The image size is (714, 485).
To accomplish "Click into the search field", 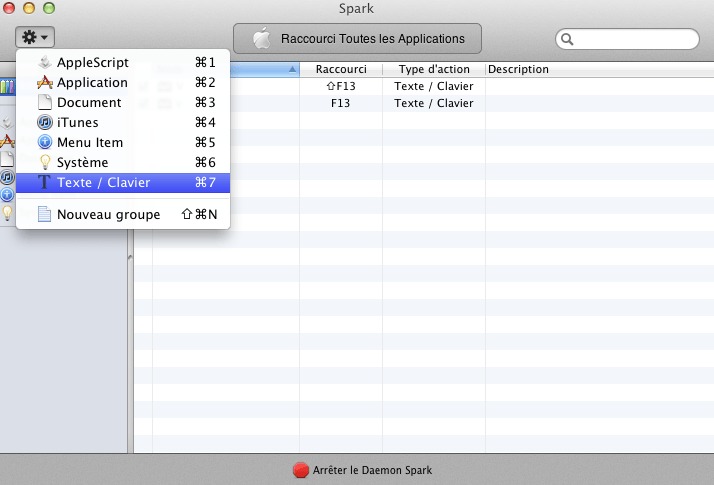I will click(627, 39).
